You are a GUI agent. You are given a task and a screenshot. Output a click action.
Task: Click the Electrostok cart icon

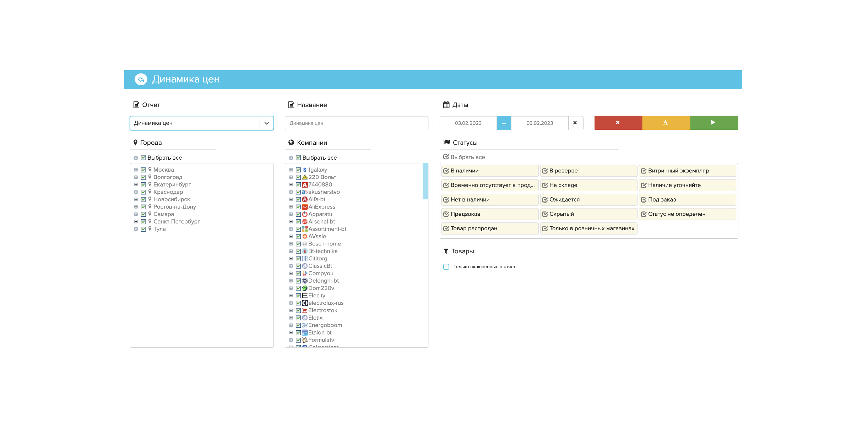[x=305, y=310]
